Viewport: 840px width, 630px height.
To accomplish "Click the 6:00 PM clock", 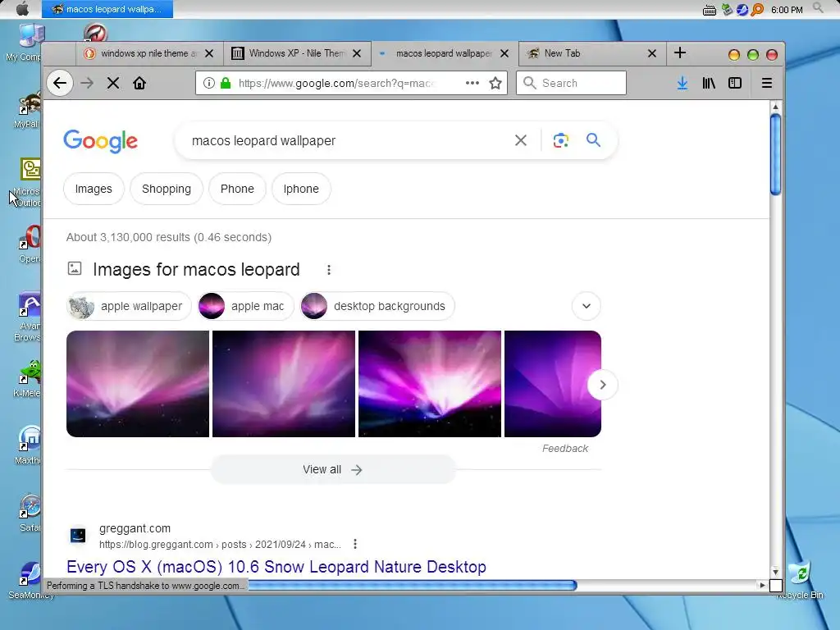I will click(x=787, y=10).
